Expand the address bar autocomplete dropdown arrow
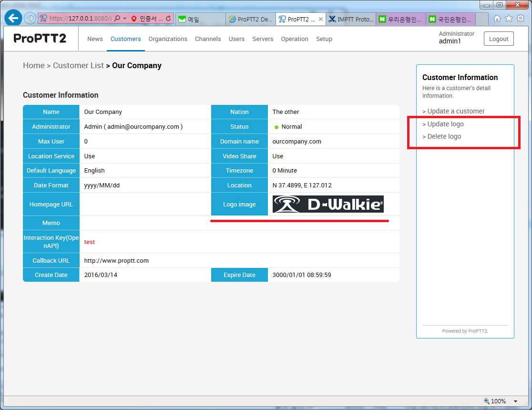The height and width of the screenshot is (410, 532). coord(124,19)
